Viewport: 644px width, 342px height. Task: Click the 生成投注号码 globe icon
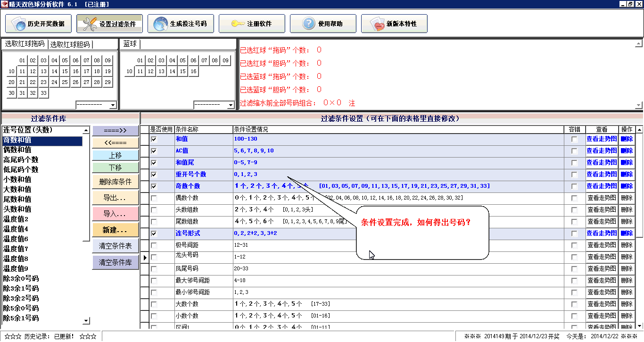pyautogui.click(x=161, y=24)
